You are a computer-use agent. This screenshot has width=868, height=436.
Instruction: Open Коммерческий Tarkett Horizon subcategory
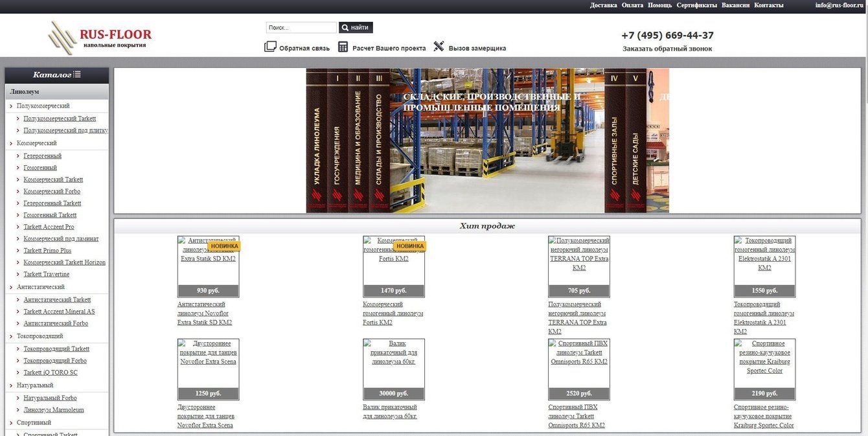[64, 262]
